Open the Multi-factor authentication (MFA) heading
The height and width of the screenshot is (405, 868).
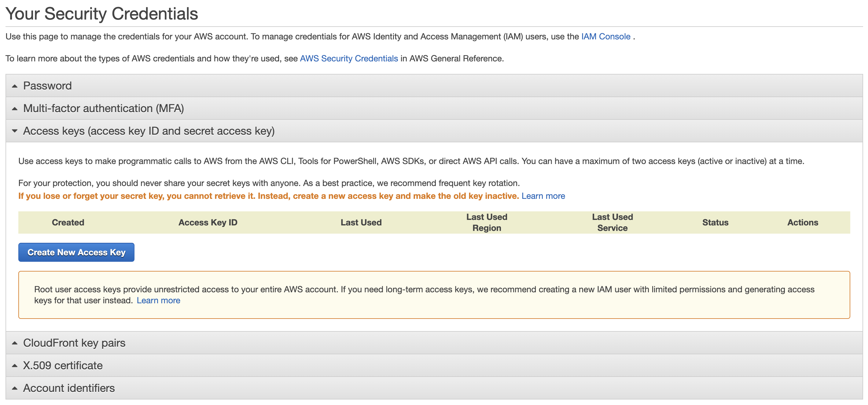tap(103, 108)
